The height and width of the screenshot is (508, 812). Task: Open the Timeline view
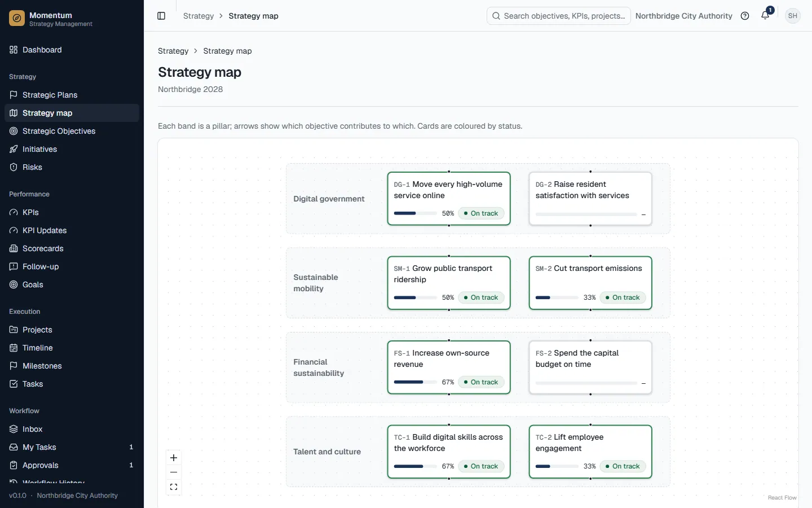pyautogui.click(x=72, y=348)
